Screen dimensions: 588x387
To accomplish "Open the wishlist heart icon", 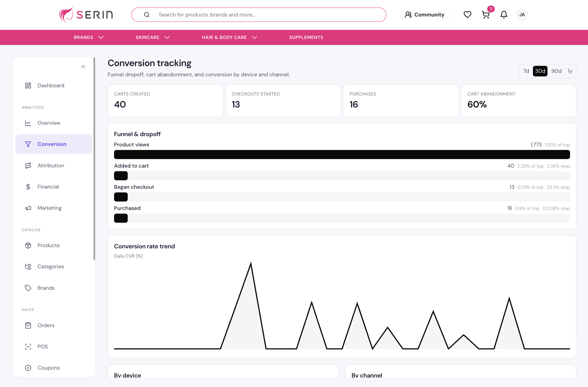I will click(x=467, y=15).
